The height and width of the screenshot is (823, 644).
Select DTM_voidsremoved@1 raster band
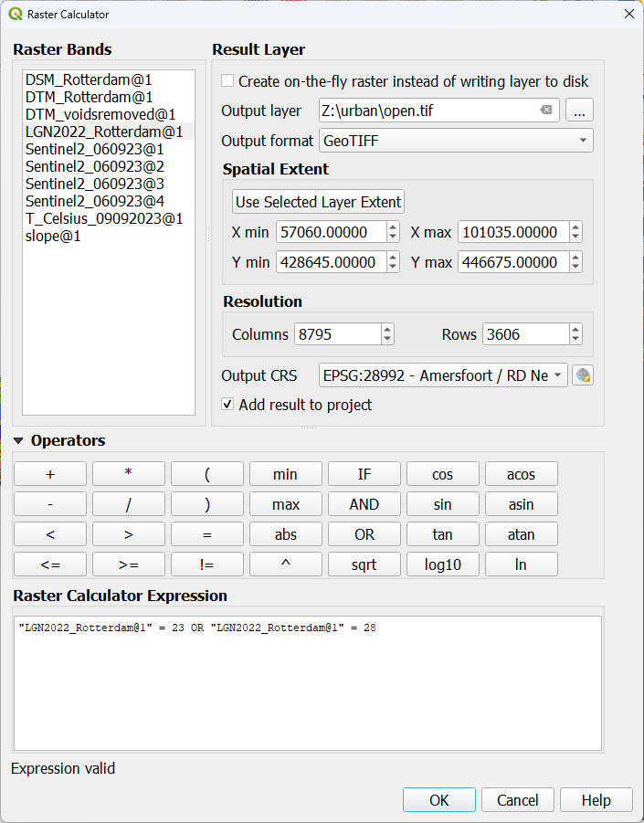[109, 114]
